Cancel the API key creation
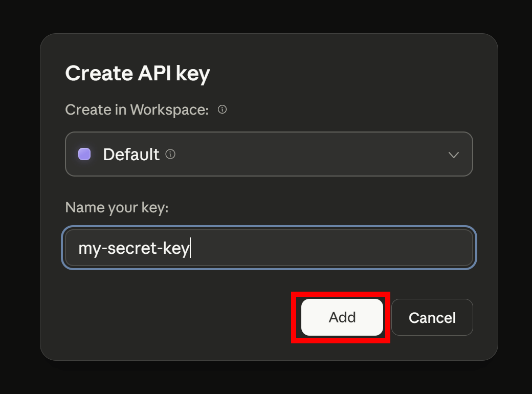 point(432,317)
